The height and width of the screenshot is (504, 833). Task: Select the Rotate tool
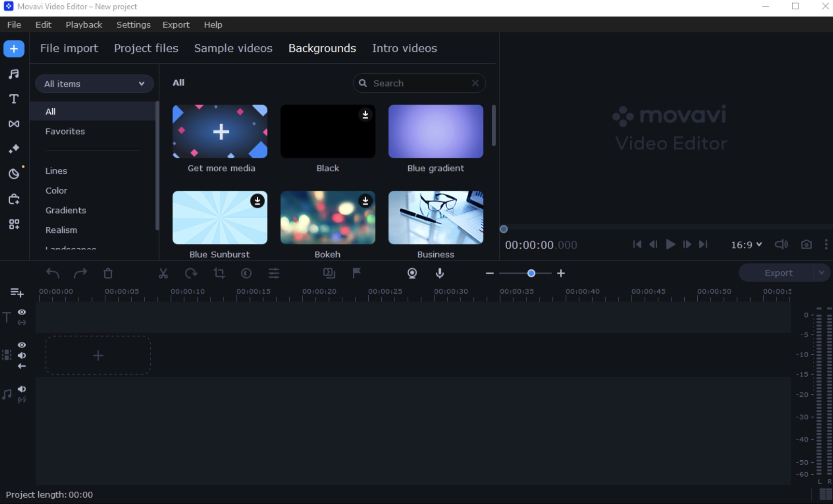tap(191, 274)
